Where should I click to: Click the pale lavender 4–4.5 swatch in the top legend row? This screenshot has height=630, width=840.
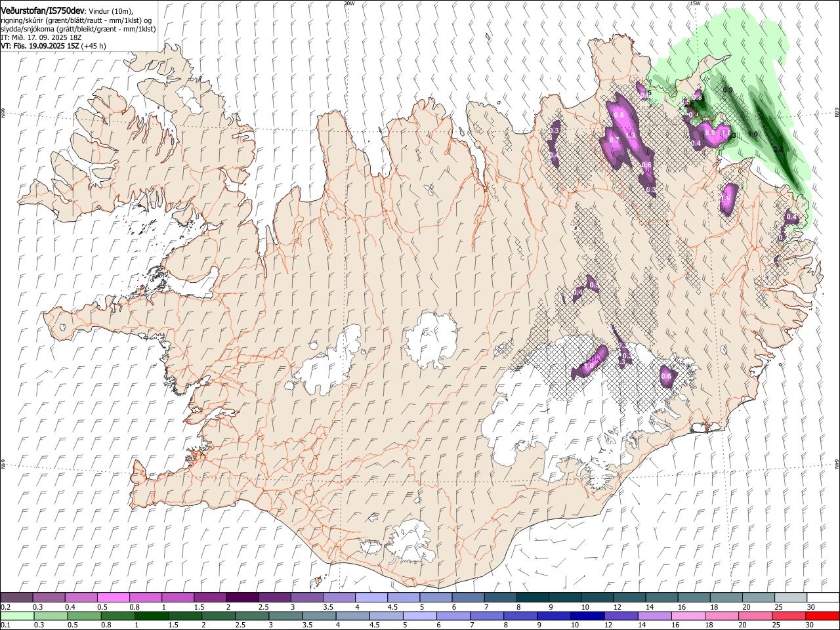click(x=371, y=598)
